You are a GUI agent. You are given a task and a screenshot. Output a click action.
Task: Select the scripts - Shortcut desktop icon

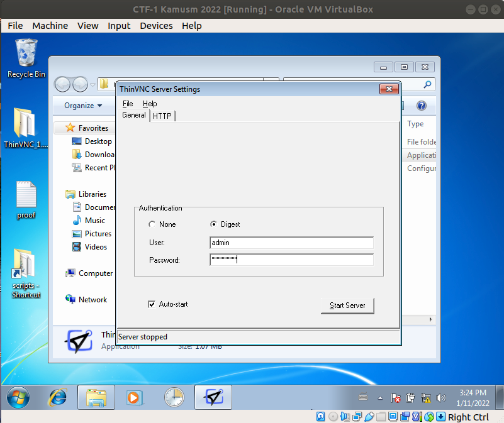click(x=26, y=273)
